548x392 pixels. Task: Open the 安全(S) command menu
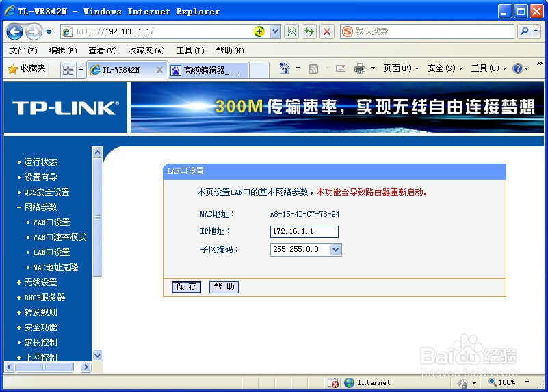pos(445,68)
